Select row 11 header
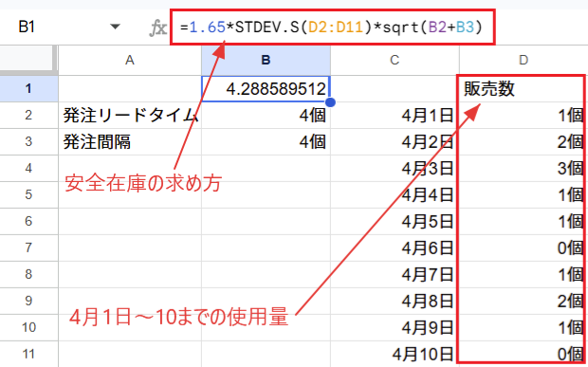This screenshot has width=588, height=367. tap(28, 354)
